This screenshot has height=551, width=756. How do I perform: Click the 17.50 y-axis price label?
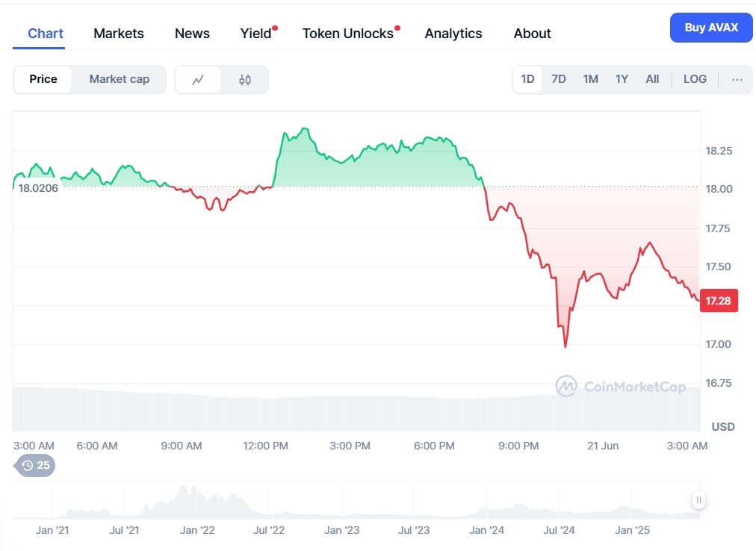click(719, 267)
